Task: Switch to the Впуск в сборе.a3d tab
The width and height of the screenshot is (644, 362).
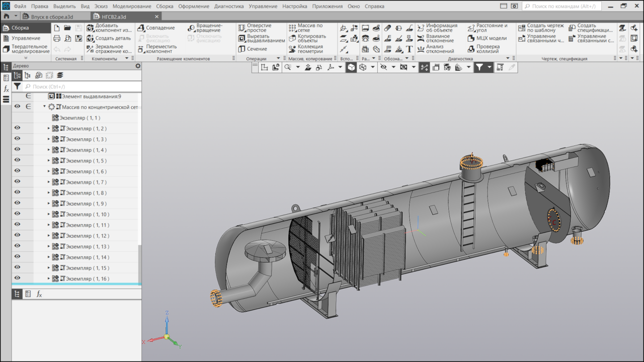Action: point(51,17)
